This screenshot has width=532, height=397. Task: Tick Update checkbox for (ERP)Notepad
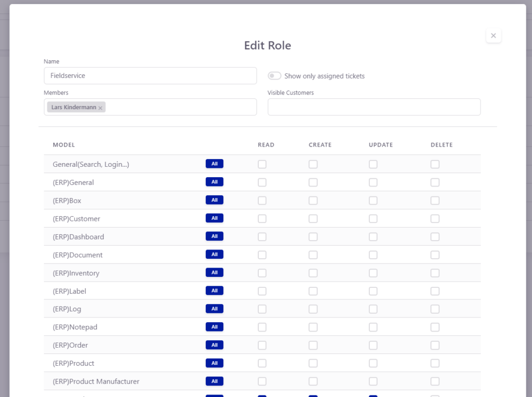click(x=373, y=327)
